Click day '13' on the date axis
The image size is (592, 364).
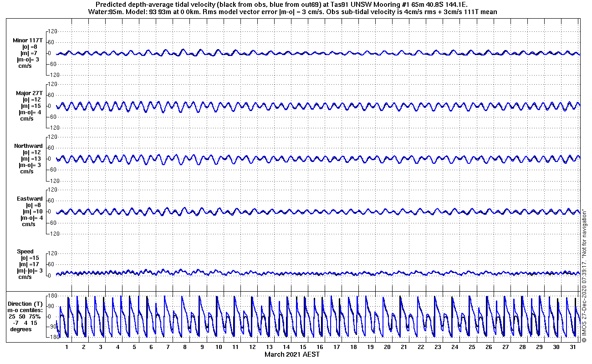click(x=269, y=347)
